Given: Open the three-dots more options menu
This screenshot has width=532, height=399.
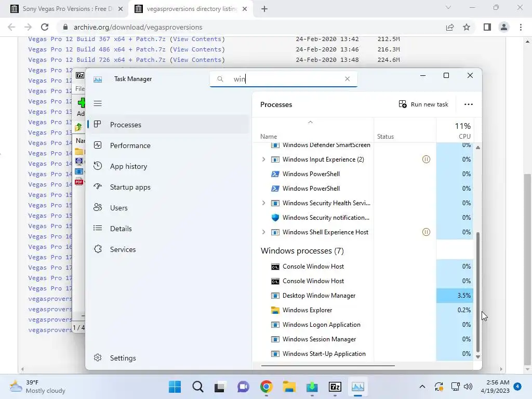Looking at the screenshot, I should 469,104.
